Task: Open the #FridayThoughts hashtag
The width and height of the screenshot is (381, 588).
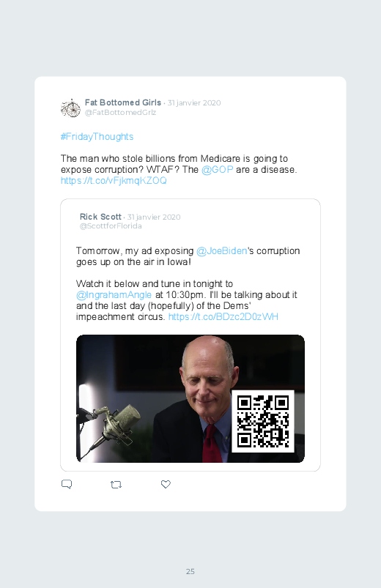Action: tap(97, 136)
